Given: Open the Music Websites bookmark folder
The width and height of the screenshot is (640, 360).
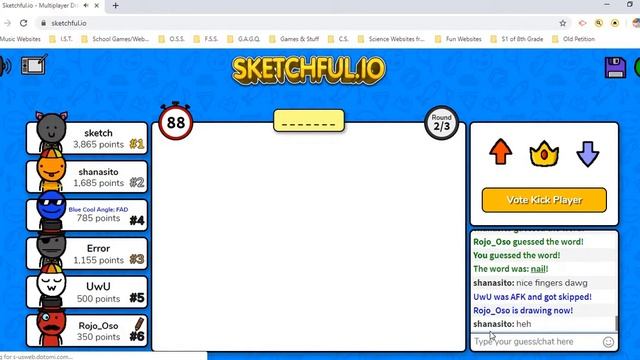Looking at the screenshot, I should (20, 39).
